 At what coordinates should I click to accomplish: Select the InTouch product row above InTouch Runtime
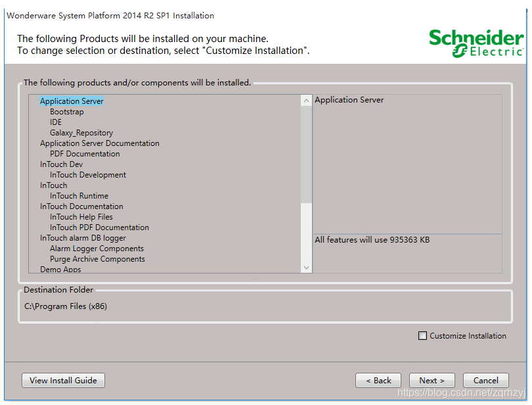coord(54,185)
